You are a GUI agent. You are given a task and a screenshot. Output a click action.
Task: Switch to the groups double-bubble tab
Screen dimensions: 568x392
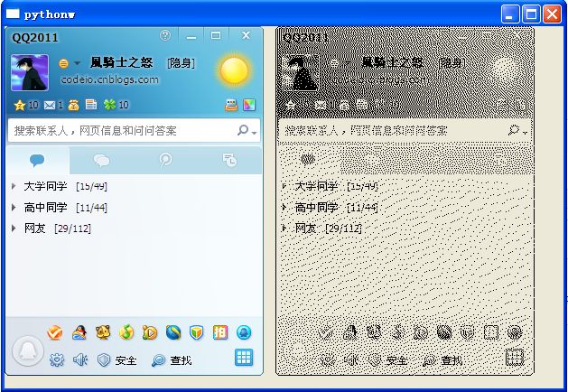point(101,160)
